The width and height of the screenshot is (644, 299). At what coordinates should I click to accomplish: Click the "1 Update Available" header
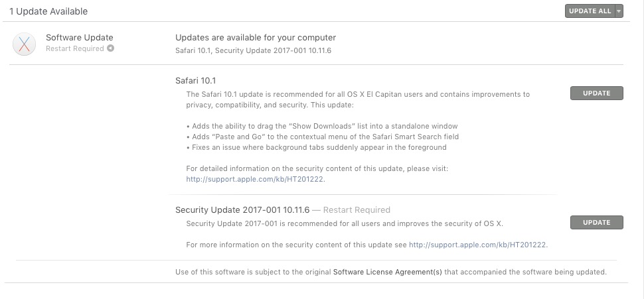pyautogui.click(x=48, y=11)
